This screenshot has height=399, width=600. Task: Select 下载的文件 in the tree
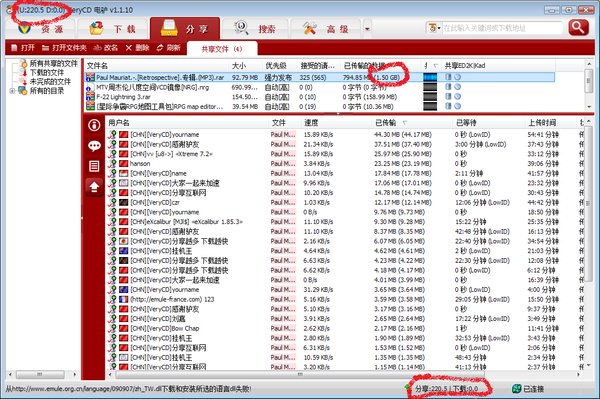[x=47, y=72]
